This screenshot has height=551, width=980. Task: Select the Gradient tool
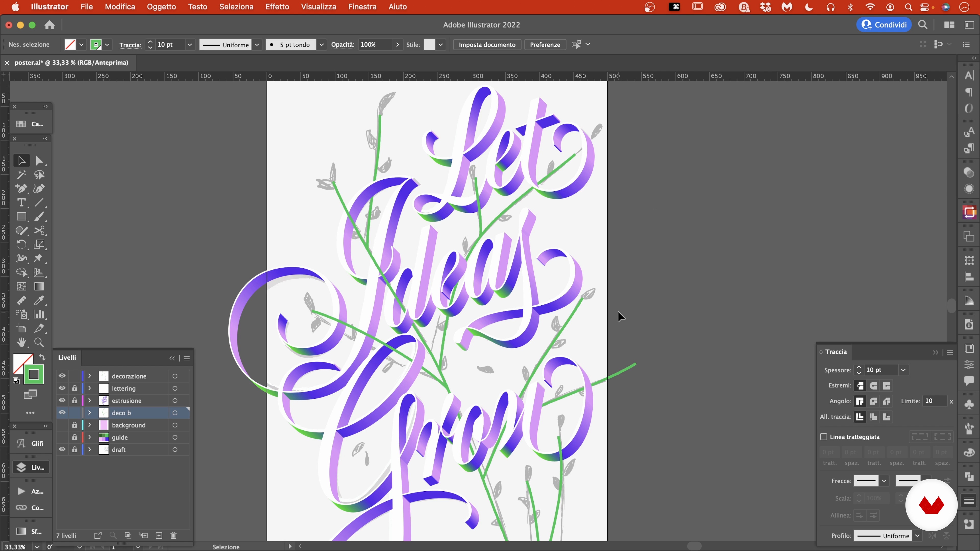point(39,286)
